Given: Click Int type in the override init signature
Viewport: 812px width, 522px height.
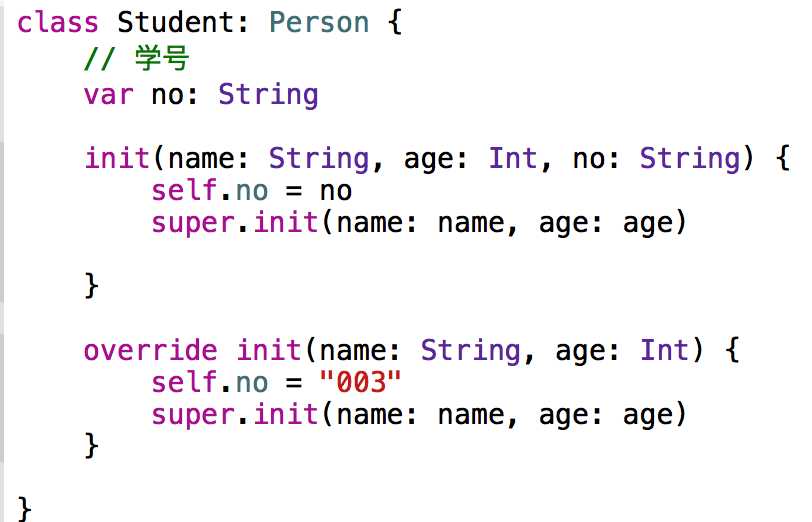Looking at the screenshot, I should coord(665,350).
